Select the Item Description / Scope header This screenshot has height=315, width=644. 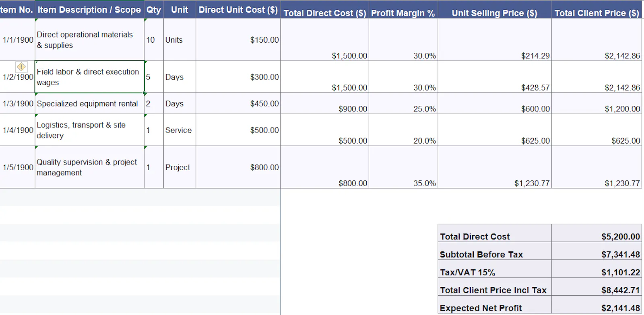pos(89,10)
